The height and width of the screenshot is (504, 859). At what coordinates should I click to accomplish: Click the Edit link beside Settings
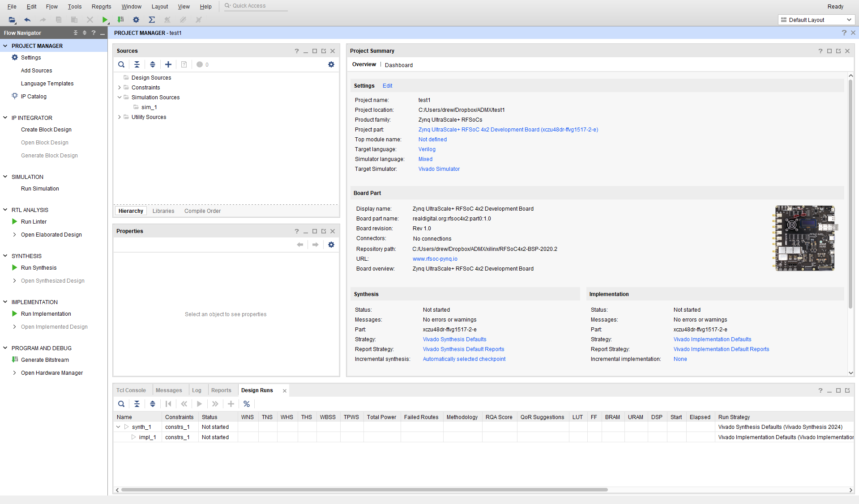coord(387,86)
